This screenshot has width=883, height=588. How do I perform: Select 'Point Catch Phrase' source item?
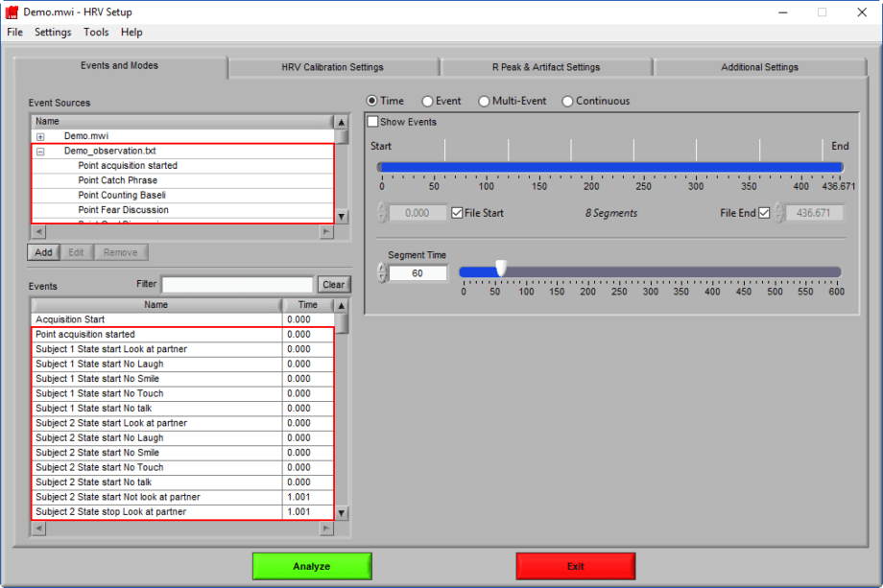pyautogui.click(x=183, y=180)
